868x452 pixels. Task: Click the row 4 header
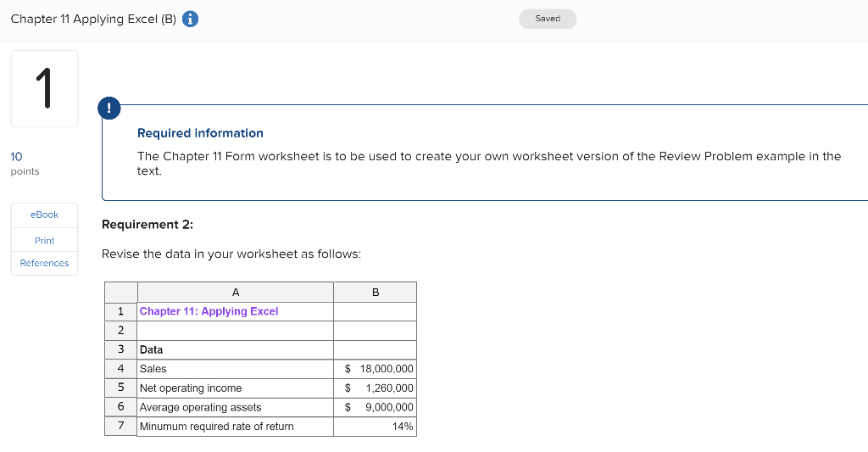(x=120, y=368)
